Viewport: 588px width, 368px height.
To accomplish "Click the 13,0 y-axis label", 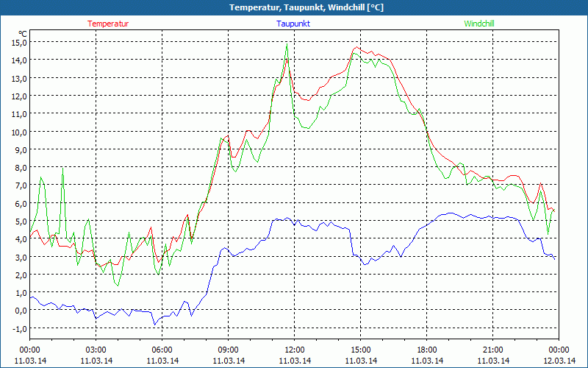I will click(19, 78).
